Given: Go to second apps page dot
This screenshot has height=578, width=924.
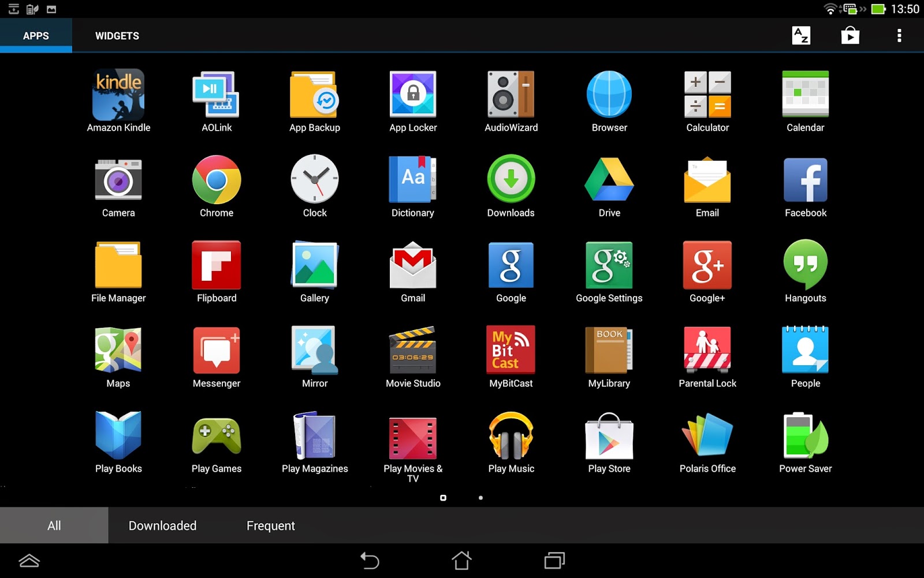Looking at the screenshot, I should (x=480, y=498).
